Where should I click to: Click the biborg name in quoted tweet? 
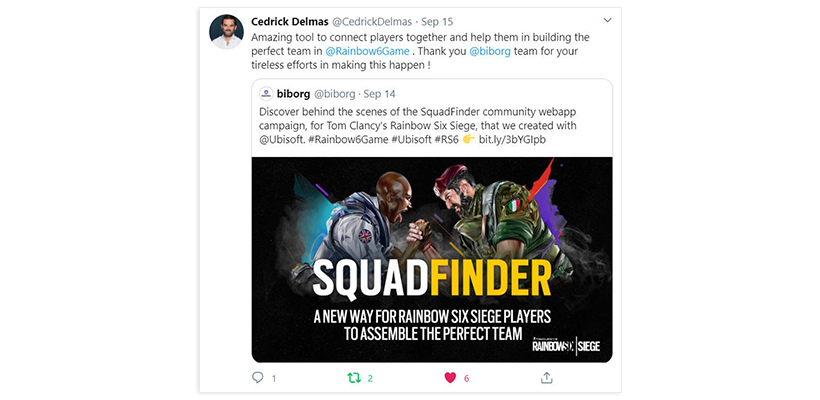(293, 94)
